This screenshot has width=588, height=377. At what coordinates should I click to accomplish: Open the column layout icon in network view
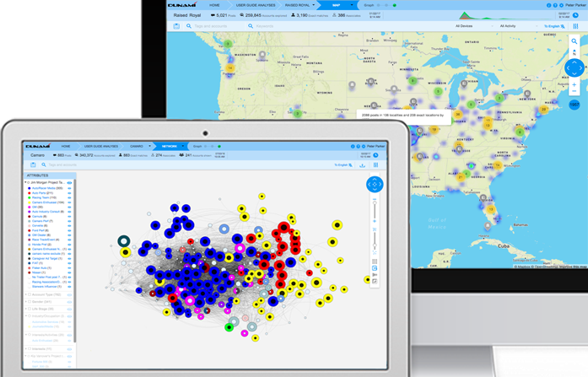pyautogui.click(x=375, y=165)
